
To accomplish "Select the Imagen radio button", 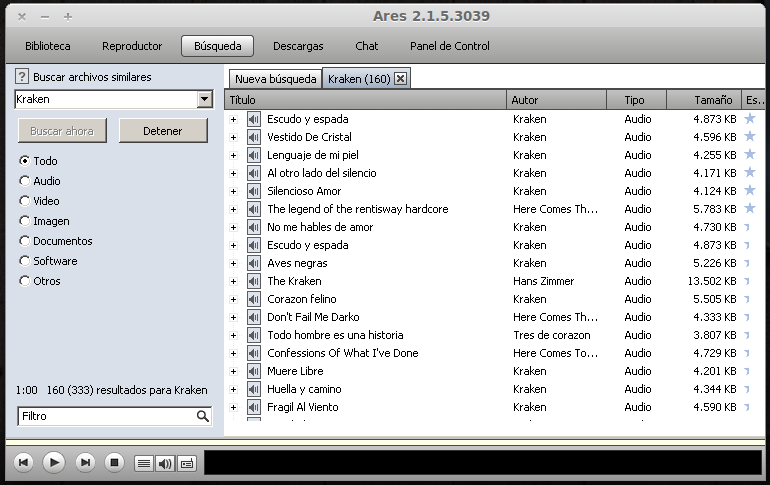I will click(25, 221).
